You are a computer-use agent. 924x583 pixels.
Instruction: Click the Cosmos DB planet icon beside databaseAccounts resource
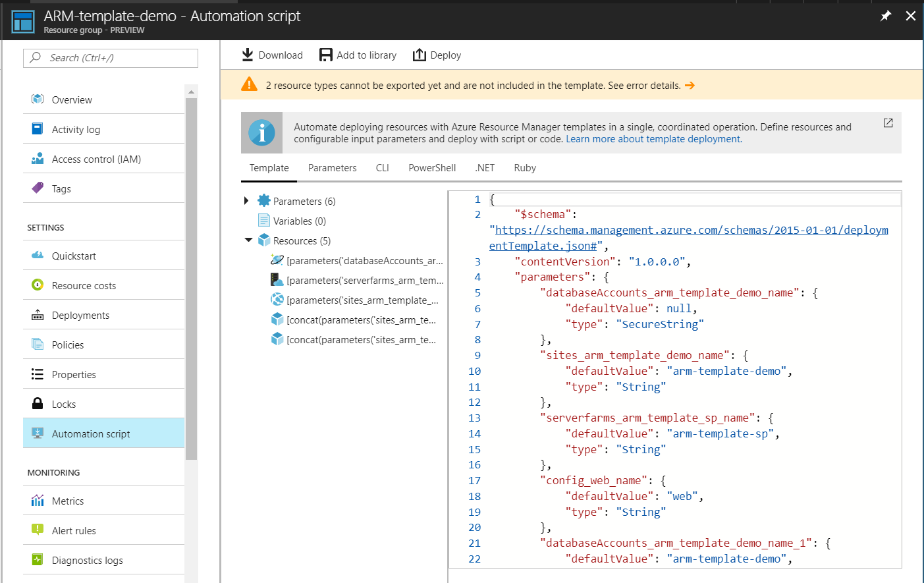pyautogui.click(x=277, y=260)
